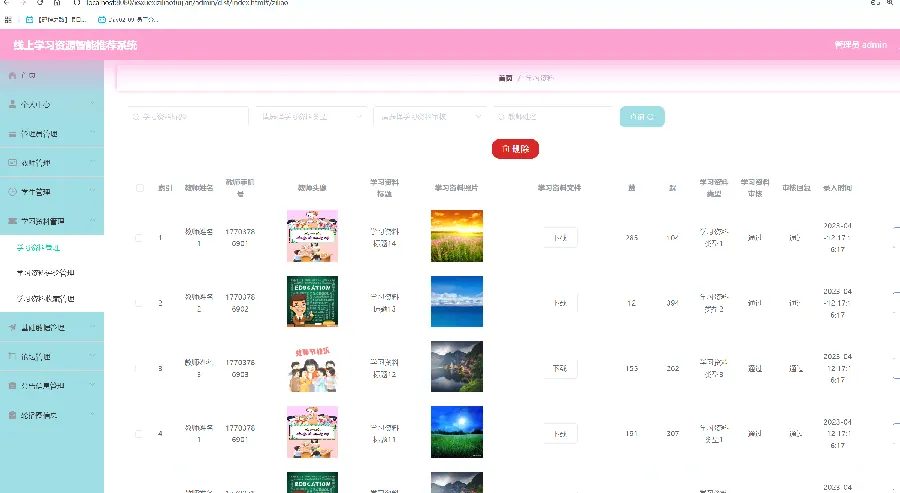Click 下载 button in row 3
The image size is (900, 493).
(560, 368)
